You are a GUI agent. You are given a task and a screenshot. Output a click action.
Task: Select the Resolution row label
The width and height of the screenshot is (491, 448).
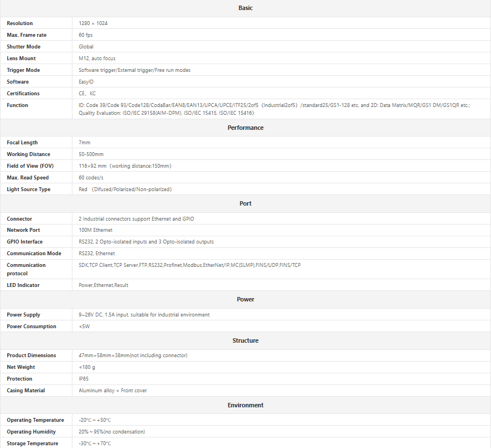[20, 23]
